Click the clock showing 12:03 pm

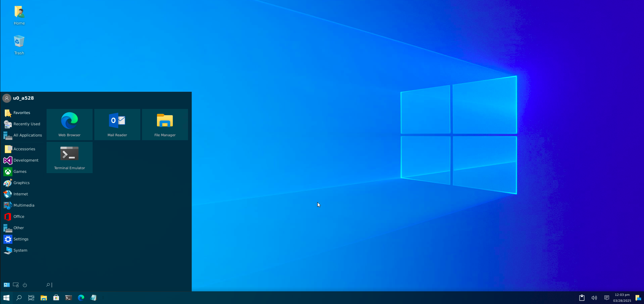pos(622,295)
